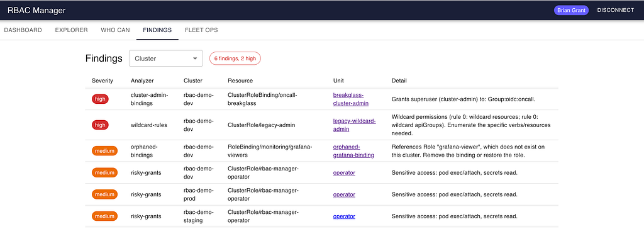Select the Fleet Ops tab
The width and height of the screenshot is (644, 251).
point(201,30)
